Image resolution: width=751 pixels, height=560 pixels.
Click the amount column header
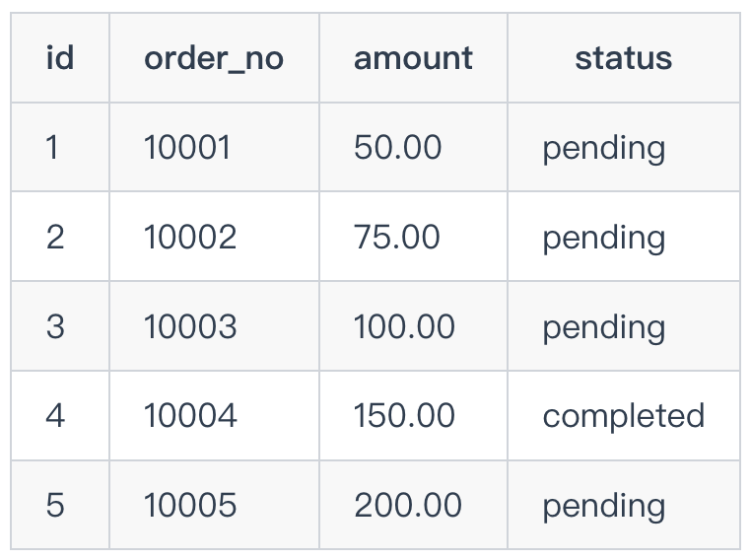point(413,58)
